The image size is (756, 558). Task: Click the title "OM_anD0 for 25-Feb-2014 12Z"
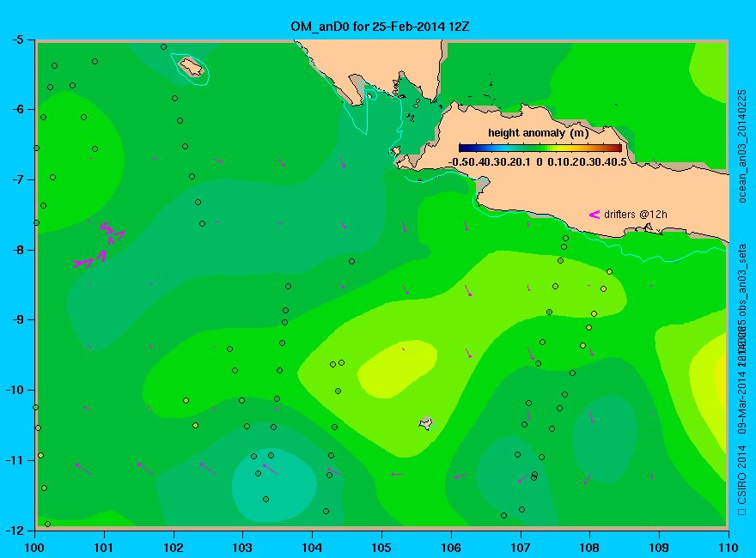pos(380,27)
